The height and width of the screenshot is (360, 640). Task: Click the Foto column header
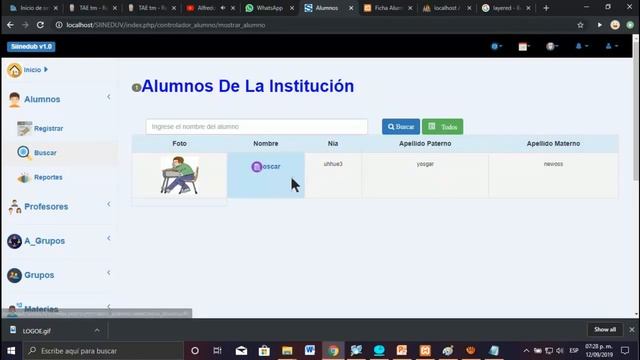pyautogui.click(x=180, y=144)
